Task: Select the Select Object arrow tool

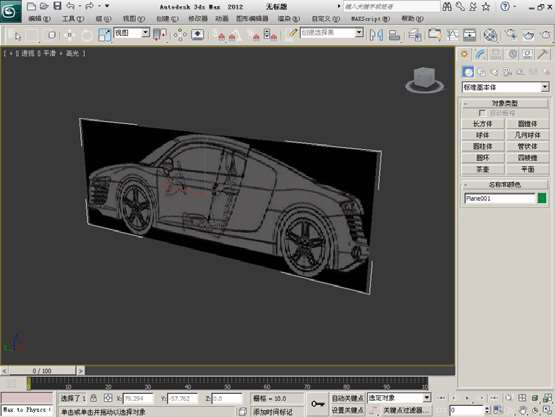Action: (x=18, y=35)
